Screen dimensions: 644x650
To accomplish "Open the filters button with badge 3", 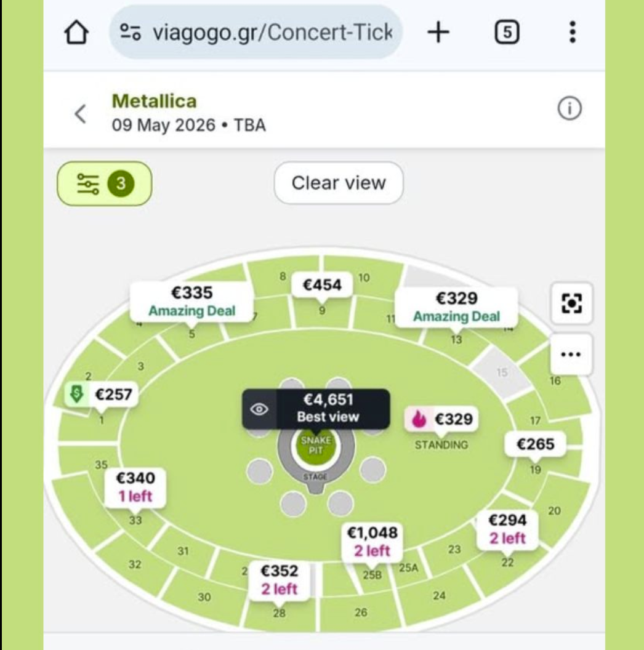I will [x=105, y=183].
